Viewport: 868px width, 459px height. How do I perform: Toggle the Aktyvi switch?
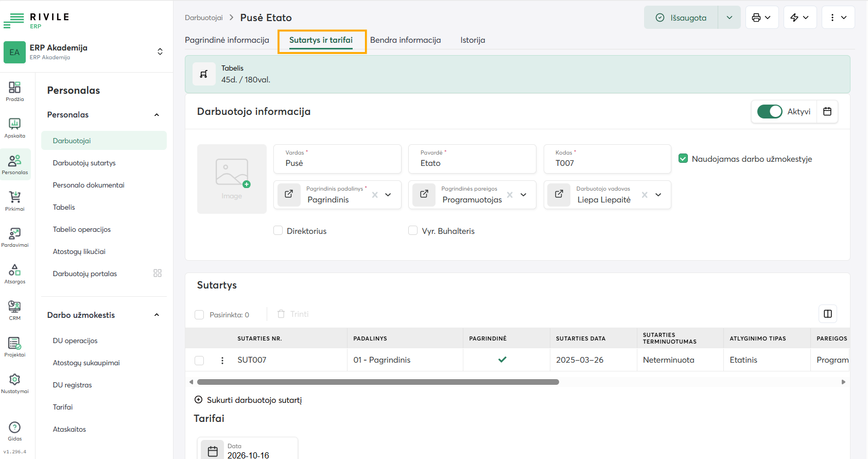tap(770, 111)
